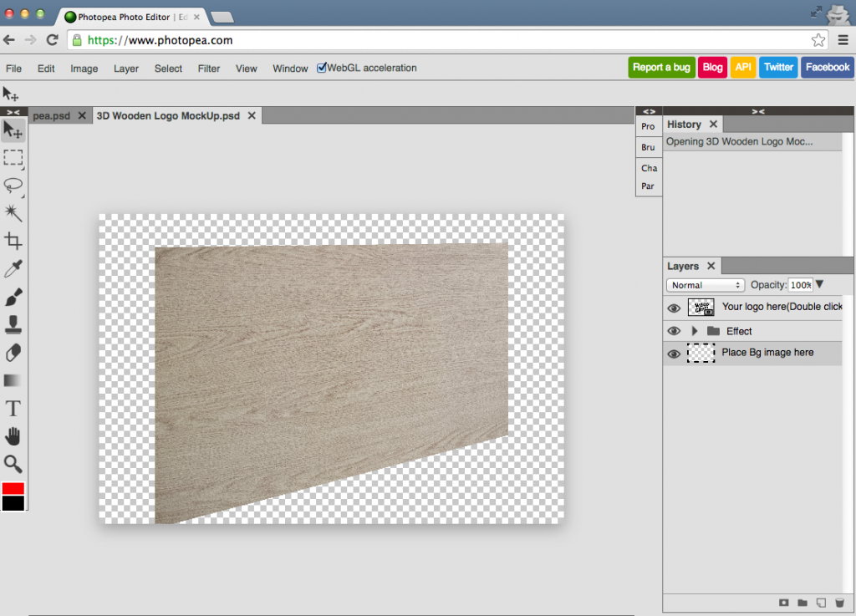
Task: Toggle visibility of 'Place Bg image here' layer
Action: click(x=674, y=353)
